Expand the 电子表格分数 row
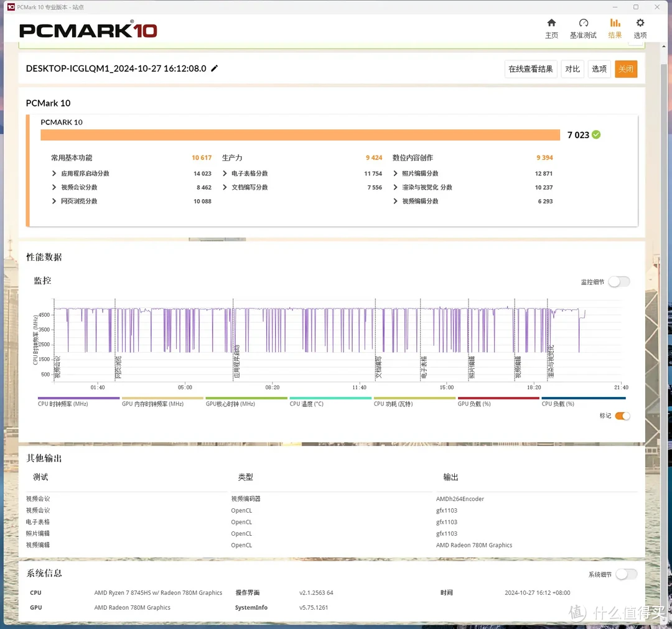This screenshot has height=629, width=672. click(225, 173)
